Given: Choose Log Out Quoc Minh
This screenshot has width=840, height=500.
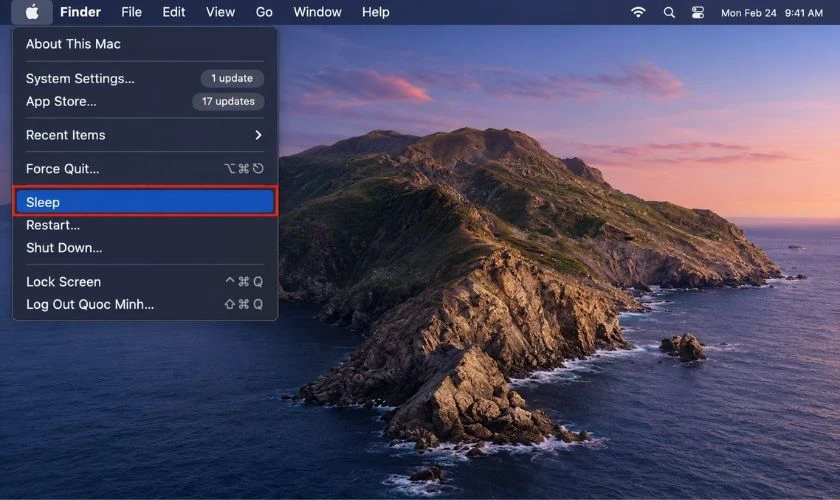Looking at the screenshot, I should pyautogui.click(x=145, y=304).
